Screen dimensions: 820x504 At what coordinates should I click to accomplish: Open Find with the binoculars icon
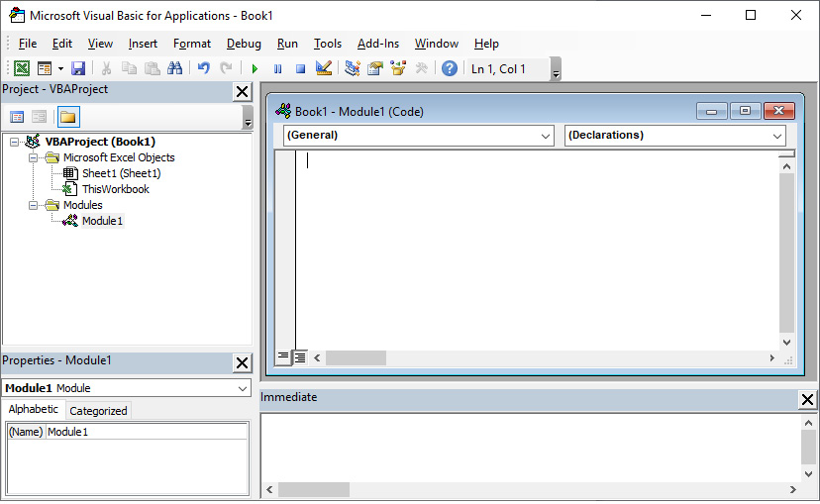pyautogui.click(x=174, y=68)
